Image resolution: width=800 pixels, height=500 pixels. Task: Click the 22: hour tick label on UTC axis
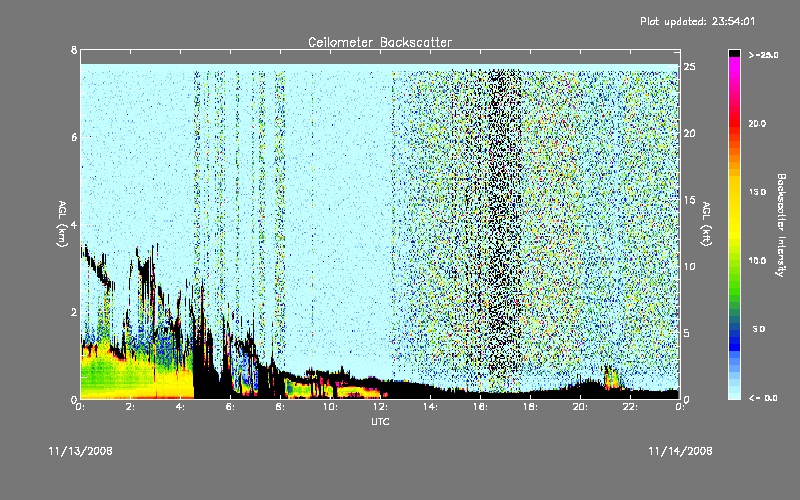630,407
